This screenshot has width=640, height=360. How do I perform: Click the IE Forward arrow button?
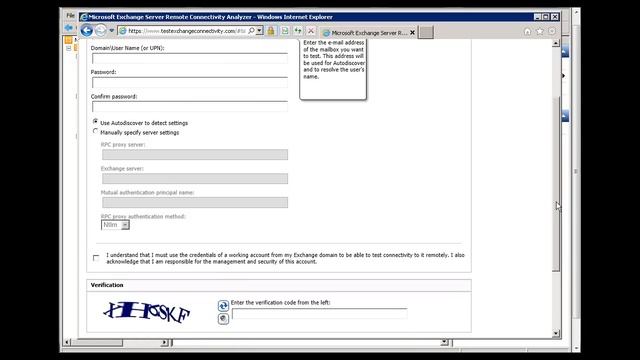(x=100, y=31)
